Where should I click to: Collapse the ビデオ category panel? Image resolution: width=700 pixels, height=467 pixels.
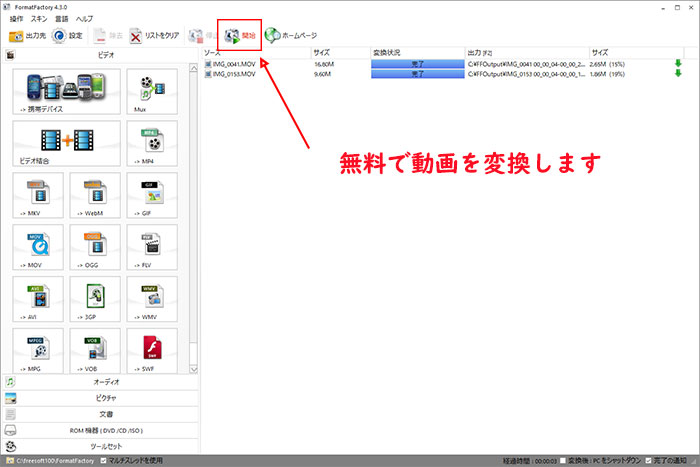point(100,55)
